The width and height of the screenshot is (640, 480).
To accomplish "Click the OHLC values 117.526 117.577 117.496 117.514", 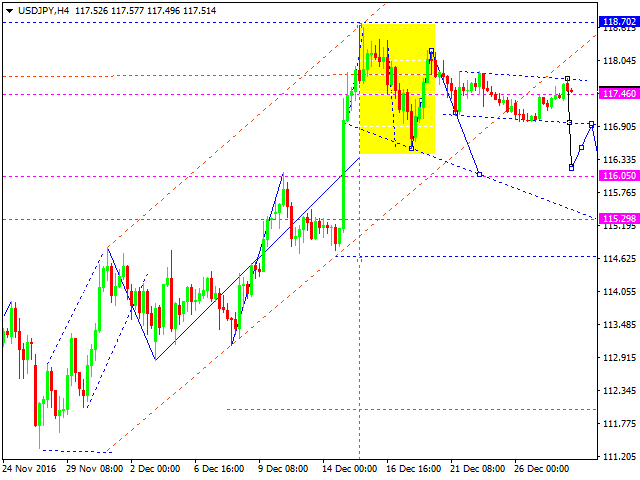I will click(x=146, y=11).
